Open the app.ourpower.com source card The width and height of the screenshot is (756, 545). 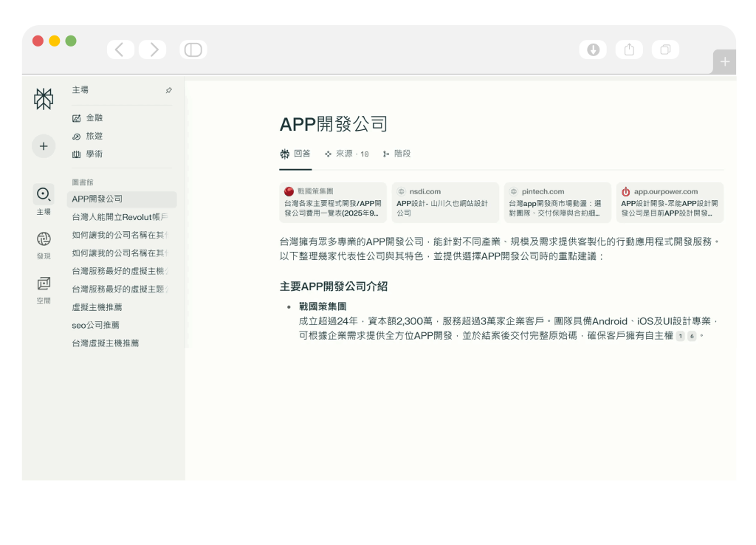tap(670, 202)
